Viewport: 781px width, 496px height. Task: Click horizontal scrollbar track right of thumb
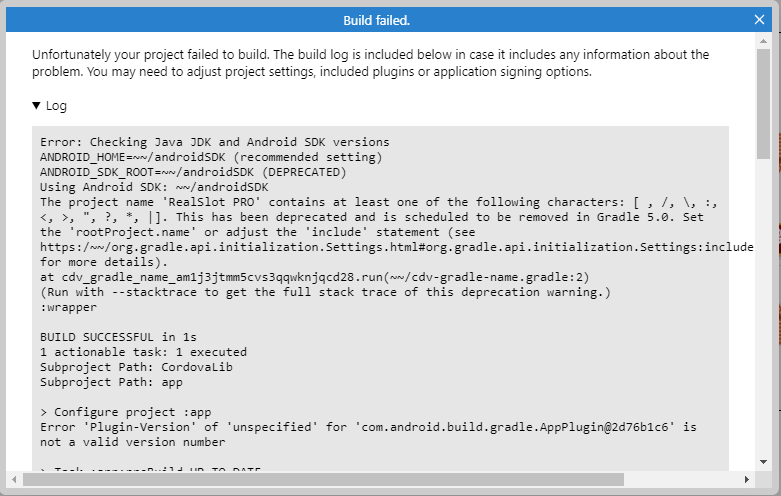[x=682, y=480]
